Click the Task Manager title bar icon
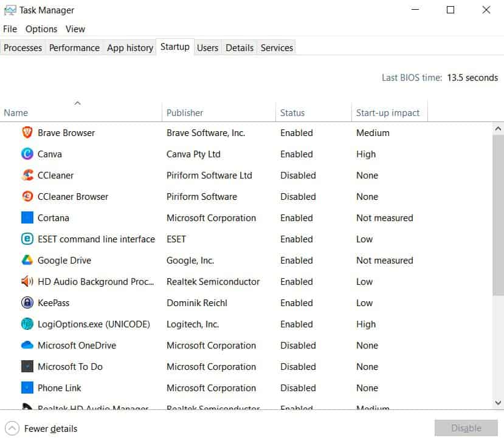Image resolution: width=504 pixels, height=444 pixels. click(10, 10)
